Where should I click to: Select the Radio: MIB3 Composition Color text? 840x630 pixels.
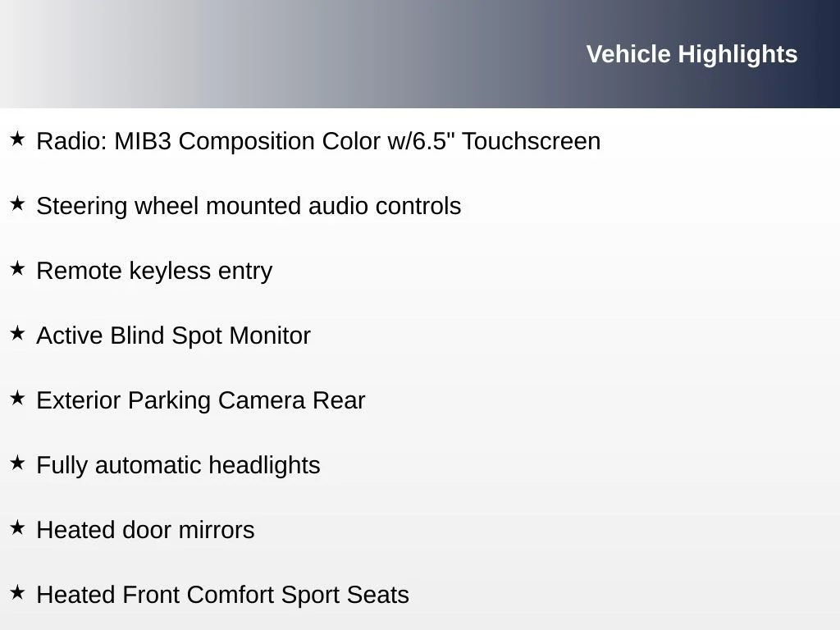[318, 141]
